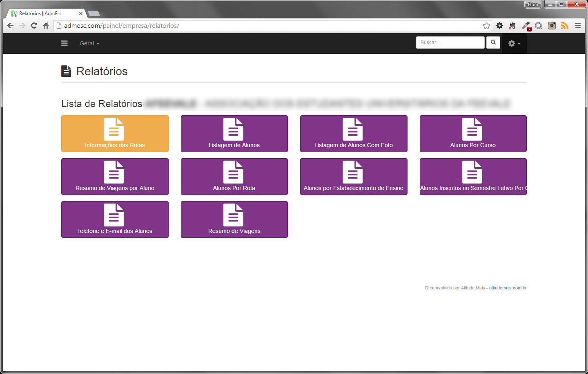Viewport: 588px width, 374px height.
Task: Click the Instagram camera extension icon
Action: coord(552,26)
